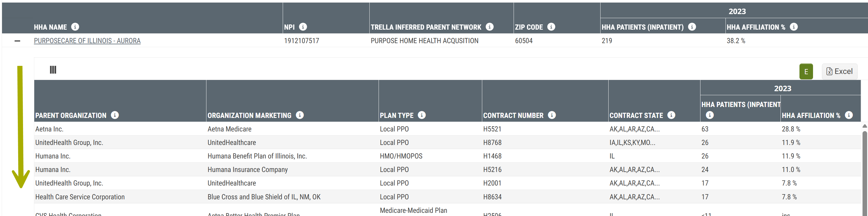Click the ZIP CODE info icon
Screen dimensions: 868x216
pos(551,26)
